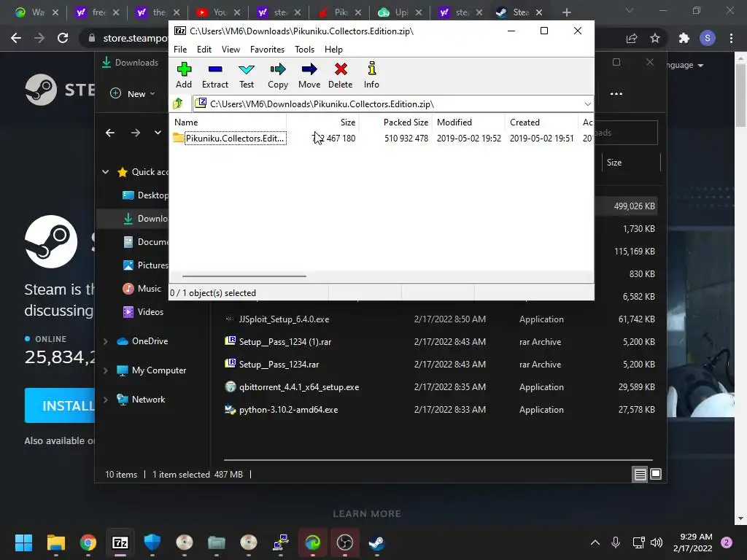
Task: Open Windows Security shield on taskbar
Action: click(152, 542)
